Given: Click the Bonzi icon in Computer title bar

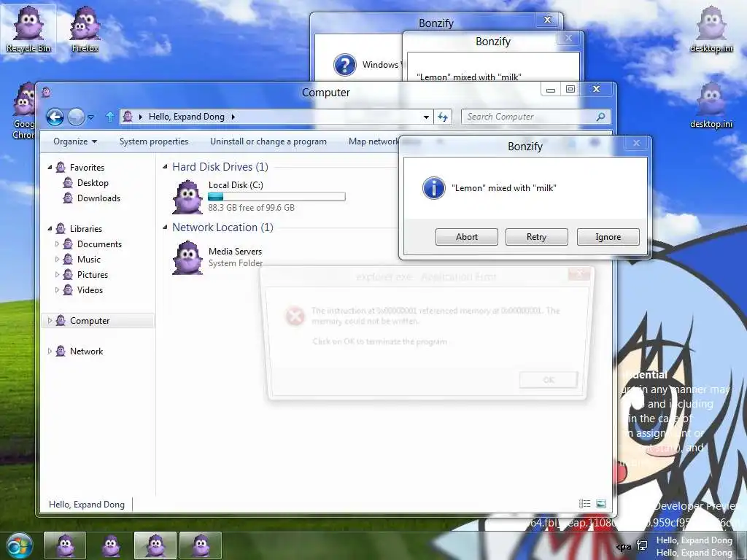Looking at the screenshot, I should (x=46, y=92).
